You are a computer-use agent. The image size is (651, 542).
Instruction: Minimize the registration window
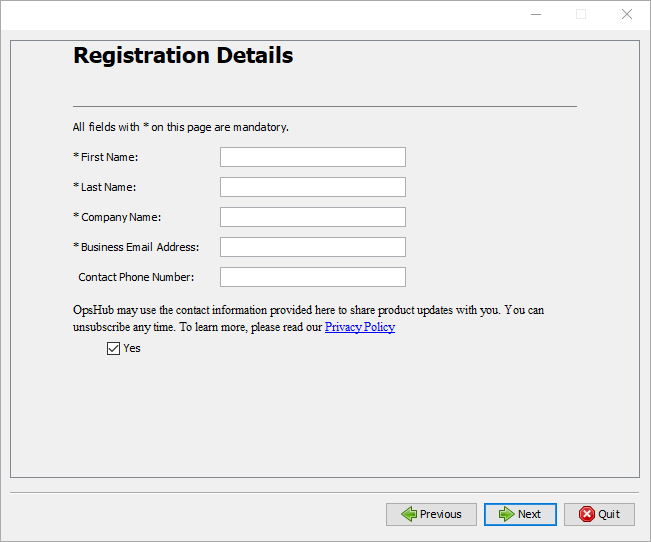point(535,14)
